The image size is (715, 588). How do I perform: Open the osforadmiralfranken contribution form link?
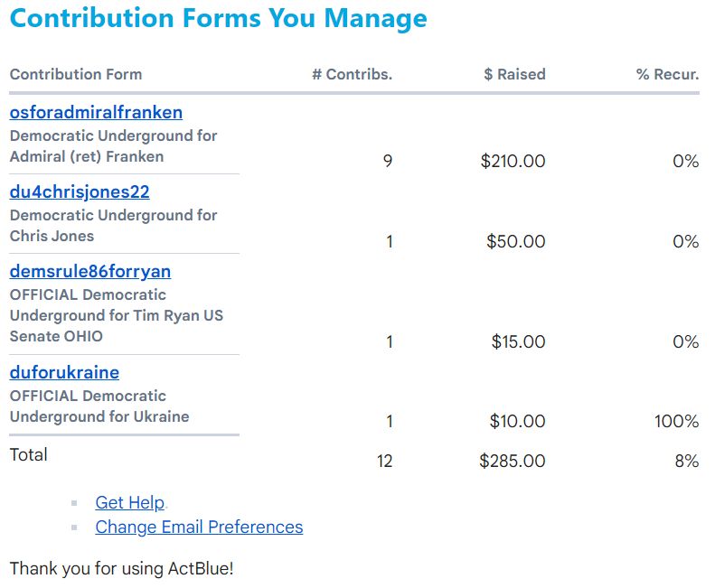point(96,113)
